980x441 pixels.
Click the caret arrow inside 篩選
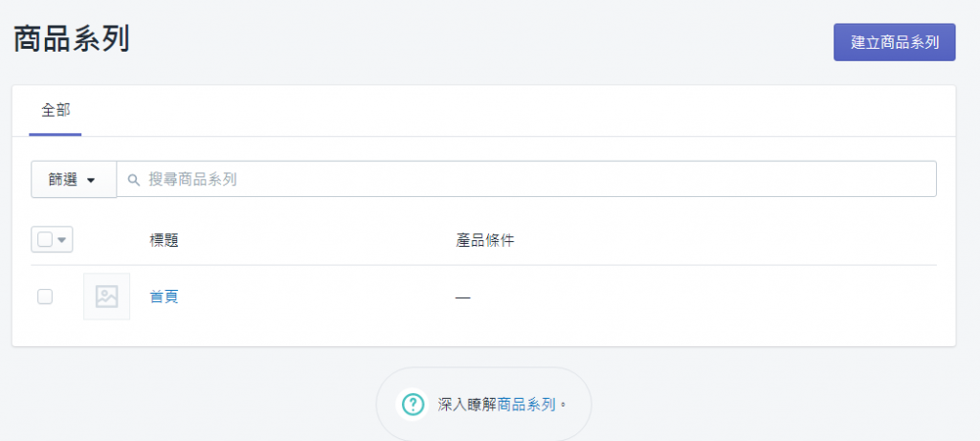coord(92,180)
